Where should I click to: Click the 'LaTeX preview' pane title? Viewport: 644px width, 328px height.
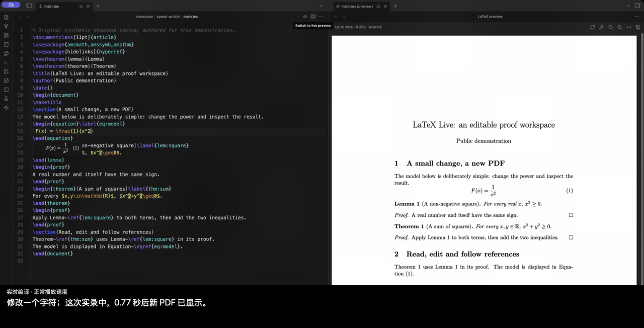(490, 17)
